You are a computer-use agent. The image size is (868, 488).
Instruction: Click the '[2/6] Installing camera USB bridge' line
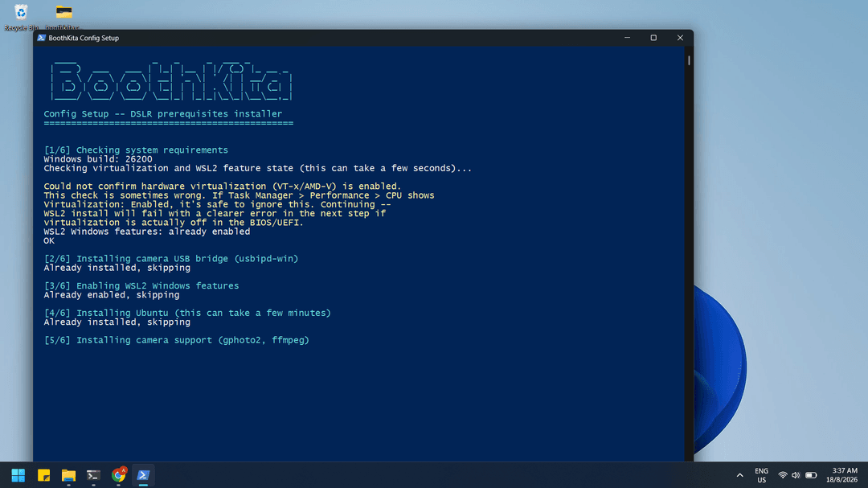[x=171, y=259]
